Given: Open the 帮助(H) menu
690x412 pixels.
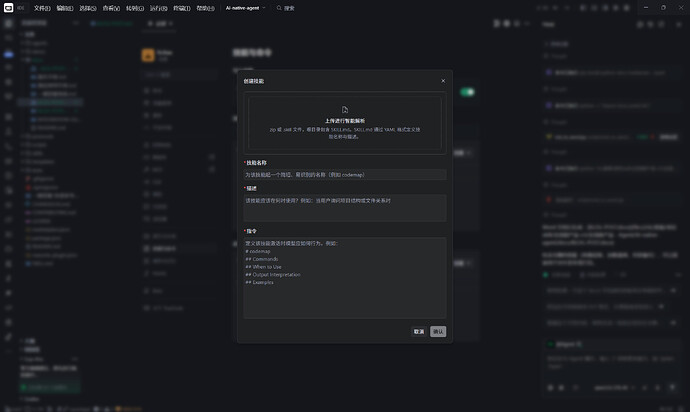Looking at the screenshot, I should (206, 8).
